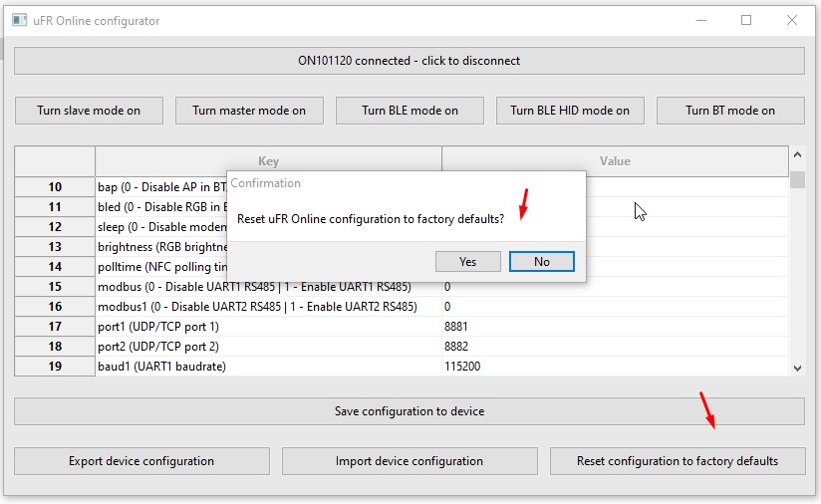Select row header 17
The image size is (821, 504).
(x=55, y=327)
